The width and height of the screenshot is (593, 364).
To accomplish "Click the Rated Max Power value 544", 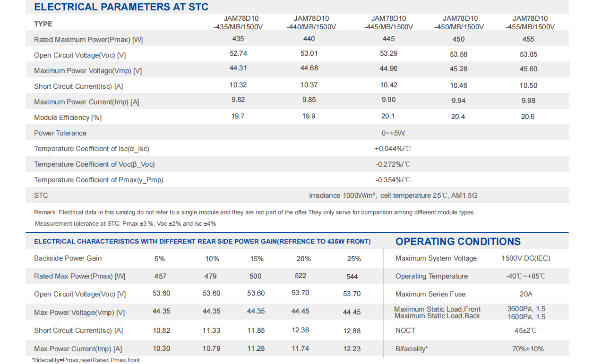I will [352, 277].
